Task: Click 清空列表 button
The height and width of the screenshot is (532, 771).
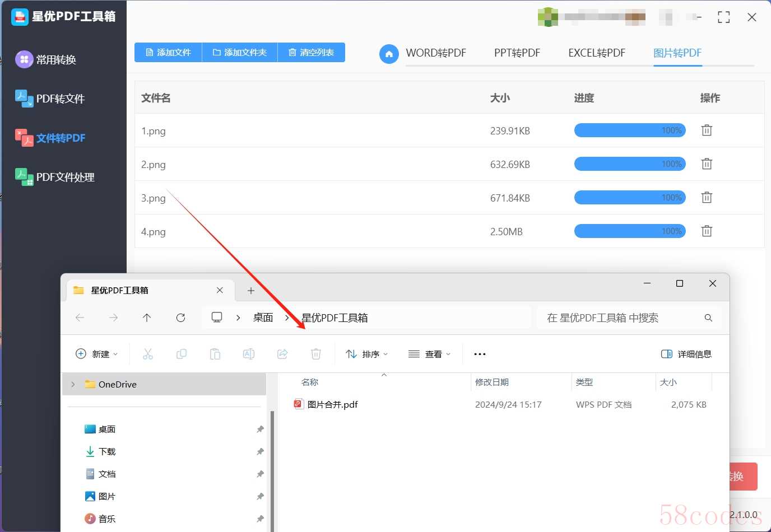Action: (x=311, y=52)
